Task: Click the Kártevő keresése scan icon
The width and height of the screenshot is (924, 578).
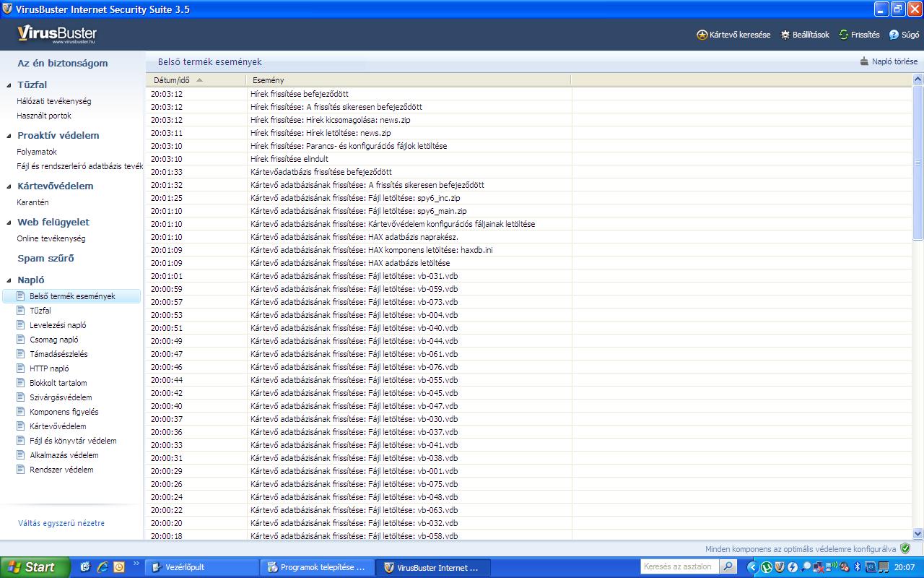Action: click(x=702, y=35)
